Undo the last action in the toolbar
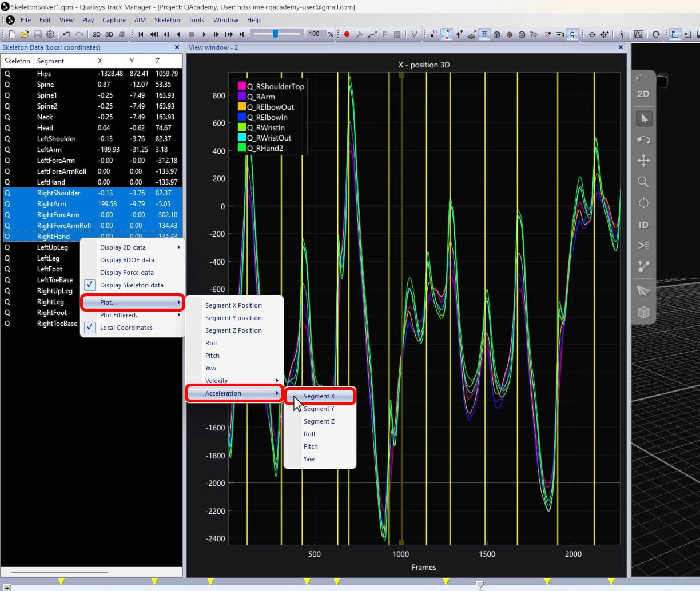The height and width of the screenshot is (591, 700). [67, 34]
